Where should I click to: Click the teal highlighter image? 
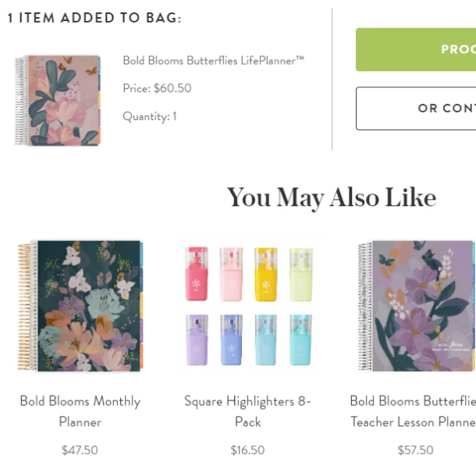click(x=301, y=340)
